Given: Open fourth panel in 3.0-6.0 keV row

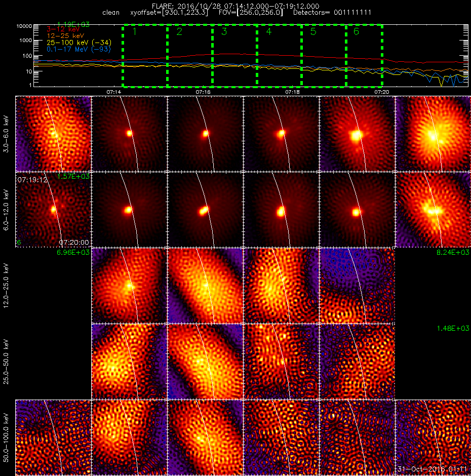Looking at the screenshot, I should [x=281, y=134].
